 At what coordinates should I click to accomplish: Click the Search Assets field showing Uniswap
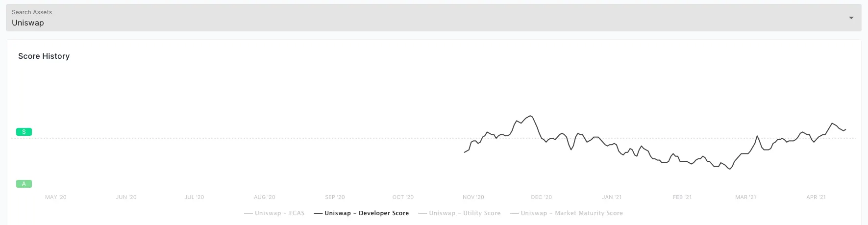point(434,18)
